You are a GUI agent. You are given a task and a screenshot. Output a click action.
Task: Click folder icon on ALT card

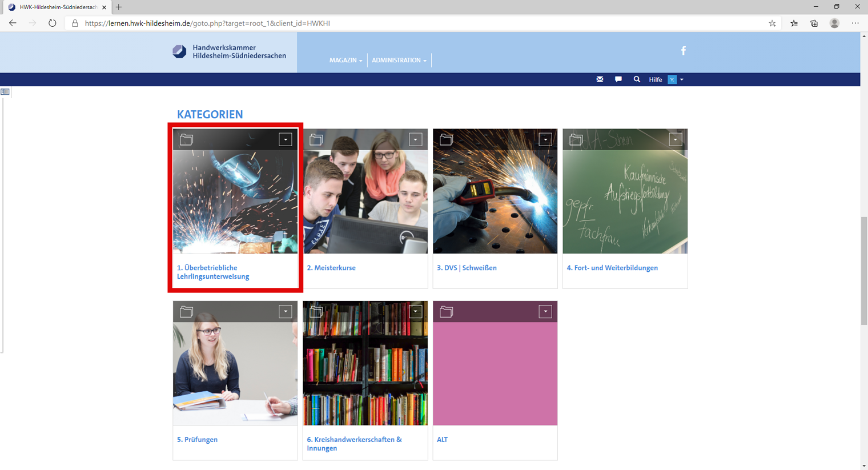click(x=447, y=312)
